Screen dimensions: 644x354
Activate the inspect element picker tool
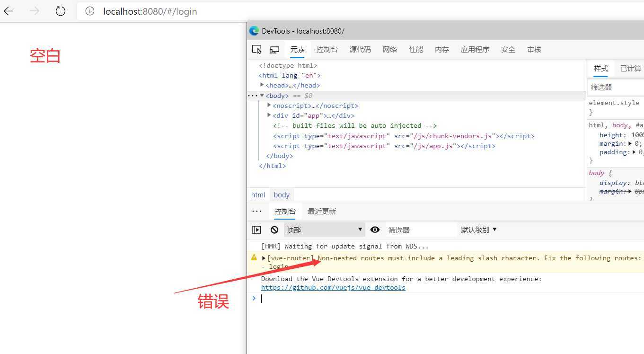pyautogui.click(x=256, y=50)
